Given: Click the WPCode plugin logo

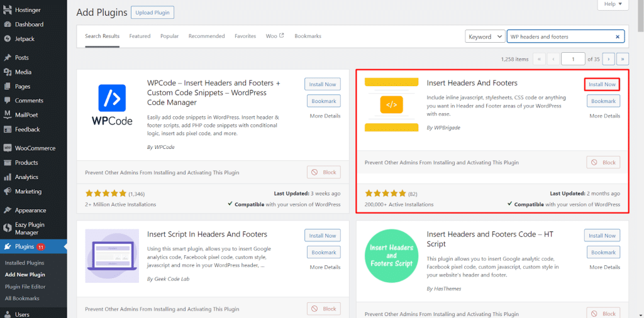Looking at the screenshot, I should pos(112,106).
